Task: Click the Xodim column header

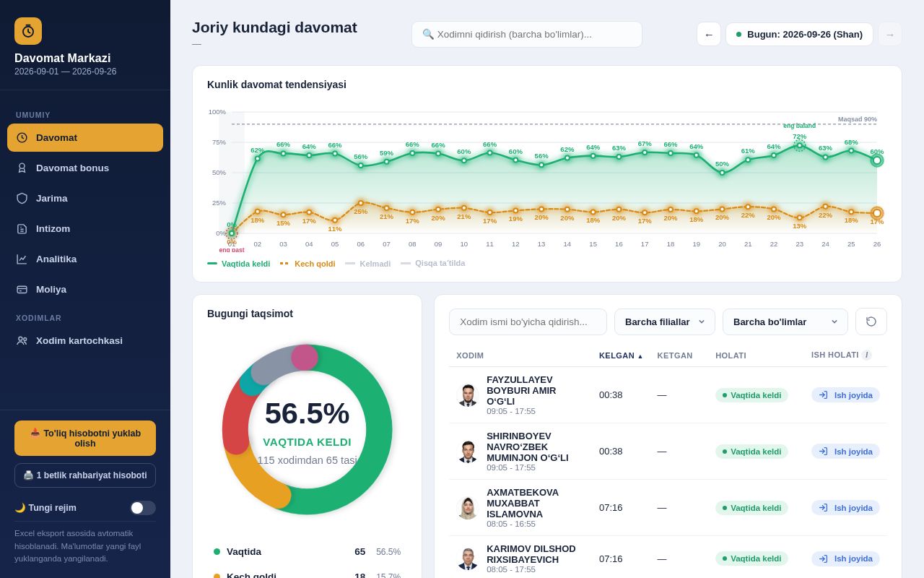Action: coord(470,355)
